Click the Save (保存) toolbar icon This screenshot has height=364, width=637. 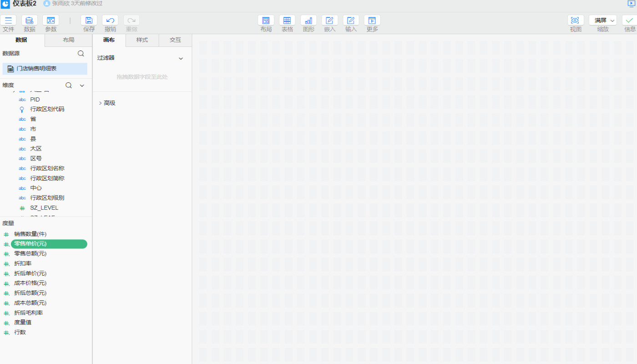click(89, 20)
